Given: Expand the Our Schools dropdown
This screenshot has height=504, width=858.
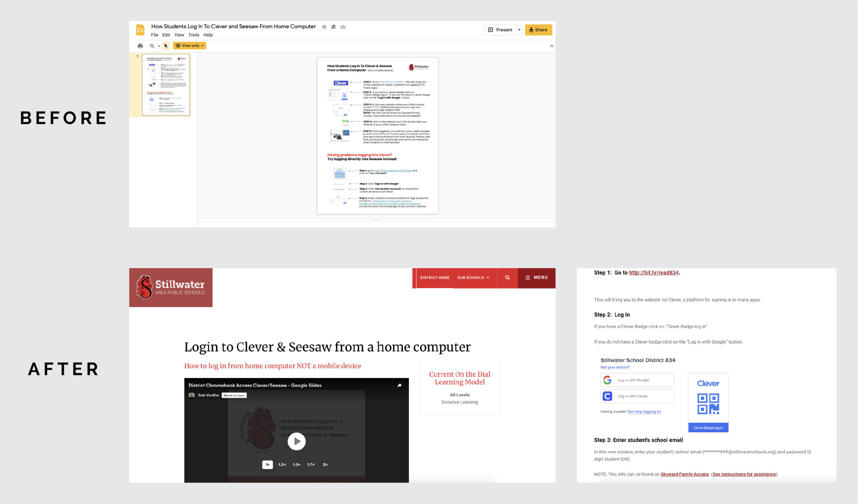Looking at the screenshot, I should click(473, 277).
